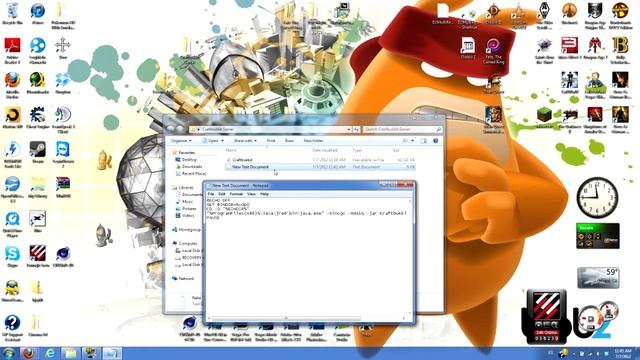
Task: Click the taskbar clock
Action: [622, 353]
